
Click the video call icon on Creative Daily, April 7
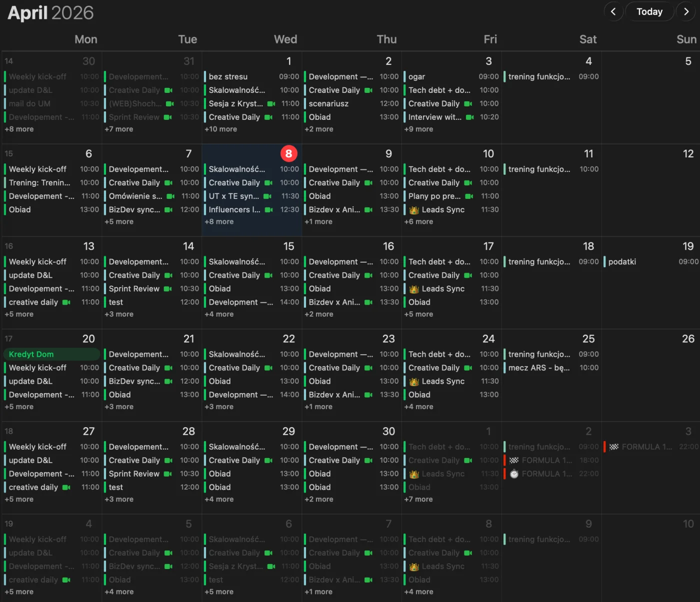(x=168, y=183)
